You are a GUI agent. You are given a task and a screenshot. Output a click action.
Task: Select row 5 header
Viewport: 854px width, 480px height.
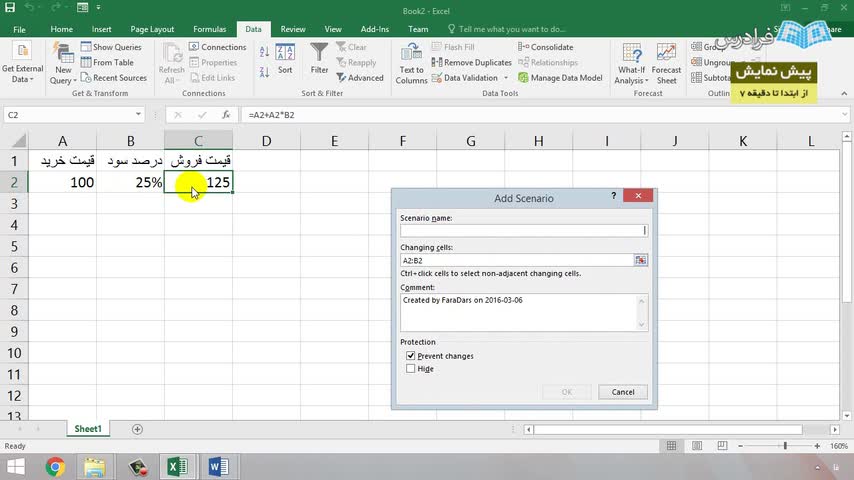point(14,246)
